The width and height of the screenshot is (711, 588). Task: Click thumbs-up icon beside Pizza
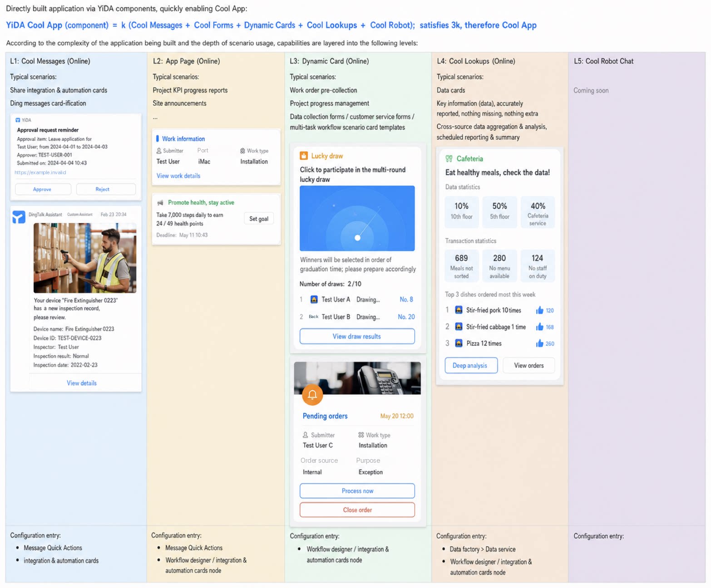(x=539, y=343)
